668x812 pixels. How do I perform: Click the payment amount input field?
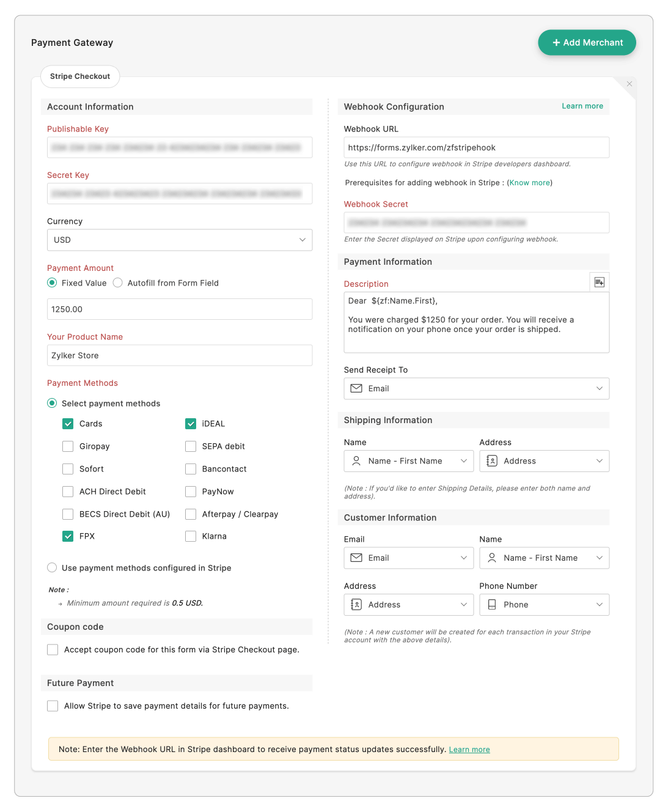[179, 309]
